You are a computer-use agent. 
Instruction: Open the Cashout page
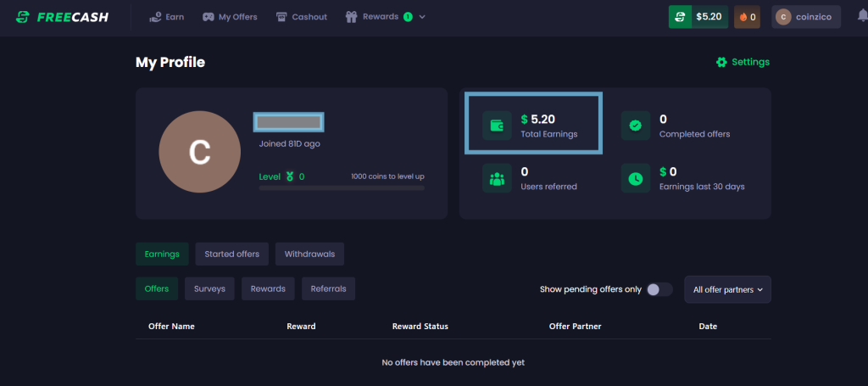pos(302,17)
